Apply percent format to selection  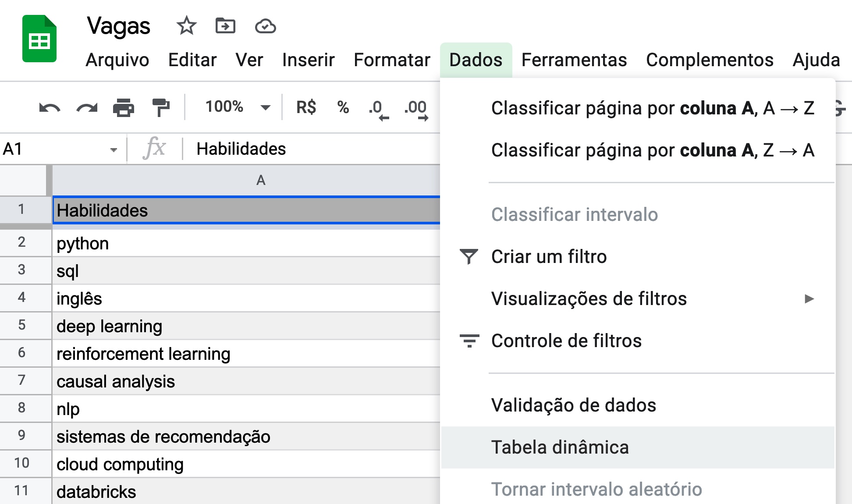click(x=343, y=107)
